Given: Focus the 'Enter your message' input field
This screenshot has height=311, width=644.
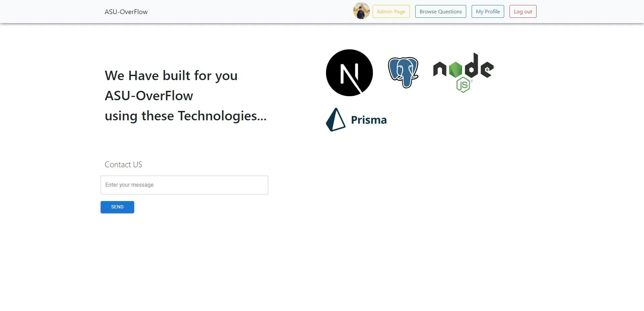Looking at the screenshot, I should pyautogui.click(x=184, y=185).
